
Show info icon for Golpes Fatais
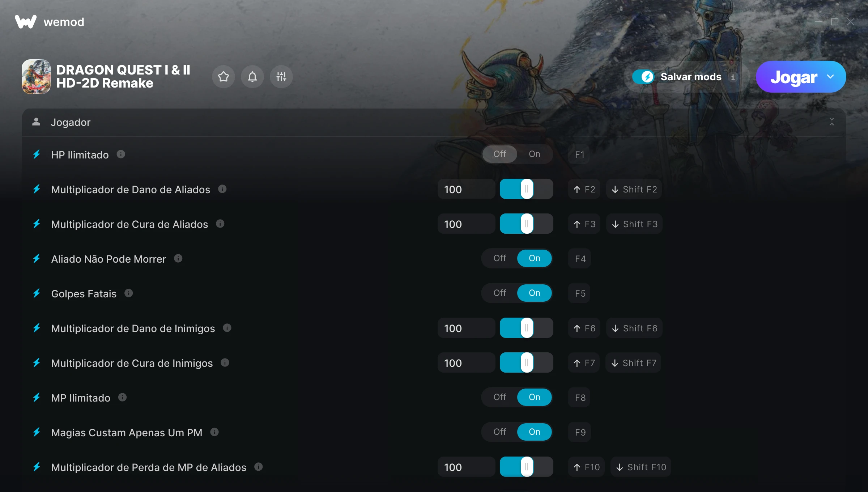[x=129, y=293]
